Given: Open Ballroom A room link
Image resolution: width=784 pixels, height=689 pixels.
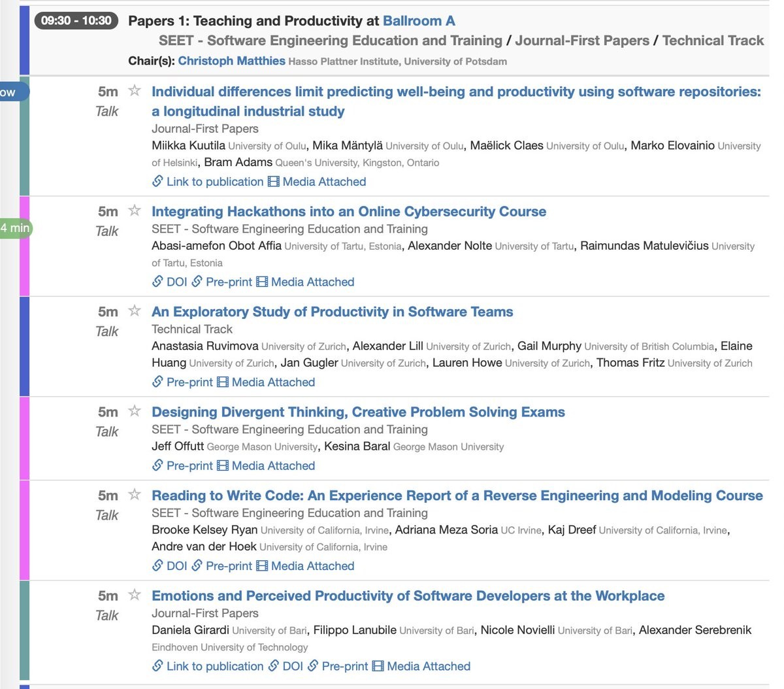Looking at the screenshot, I should (x=419, y=21).
